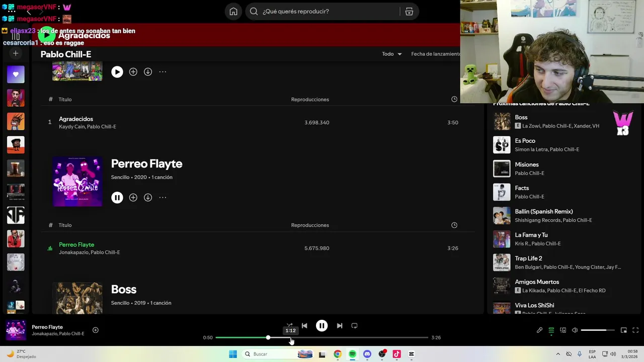The height and width of the screenshot is (362, 644).
Task: Open Jonakapazio artist link in track row
Action: [73, 252]
